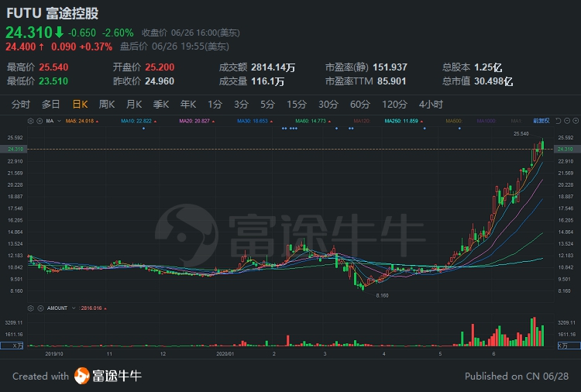
Task: Open MA indicator settings gear
Action: point(31,121)
